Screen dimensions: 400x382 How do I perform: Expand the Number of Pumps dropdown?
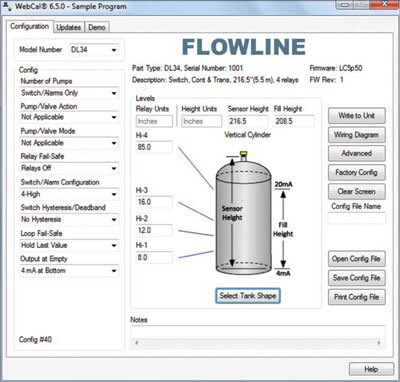[x=69, y=93]
